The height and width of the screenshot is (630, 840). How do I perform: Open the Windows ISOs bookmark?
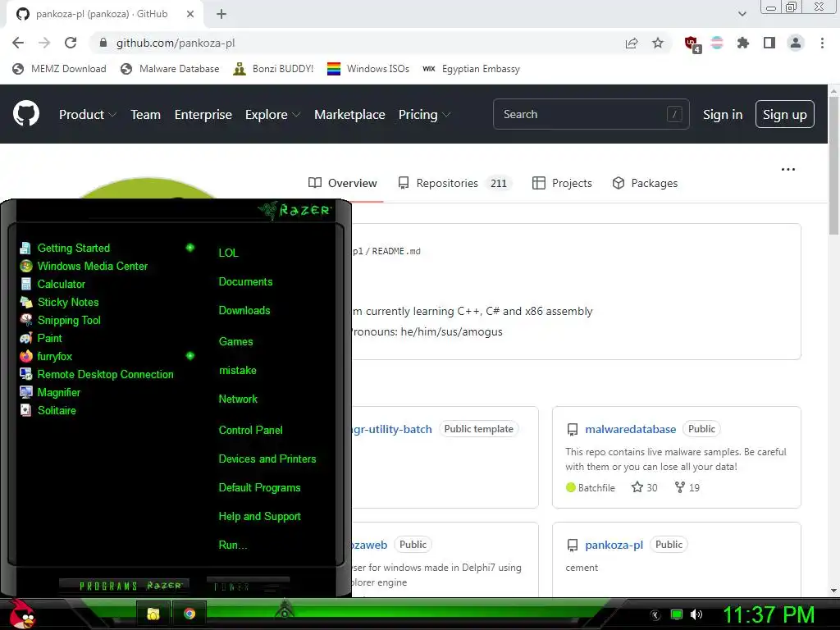click(x=368, y=69)
